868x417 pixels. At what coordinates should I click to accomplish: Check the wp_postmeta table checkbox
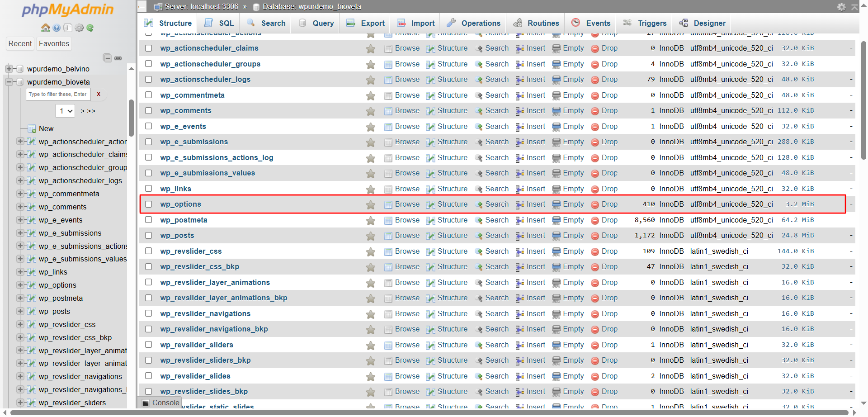click(x=148, y=220)
